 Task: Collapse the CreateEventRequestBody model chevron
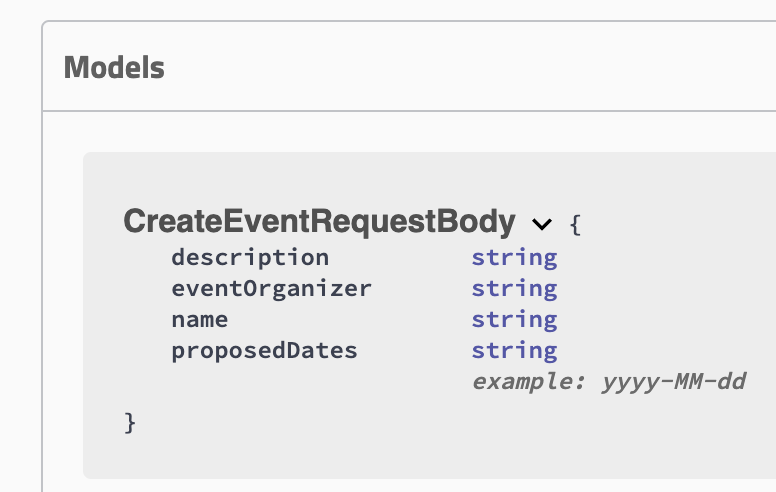[542, 223]
